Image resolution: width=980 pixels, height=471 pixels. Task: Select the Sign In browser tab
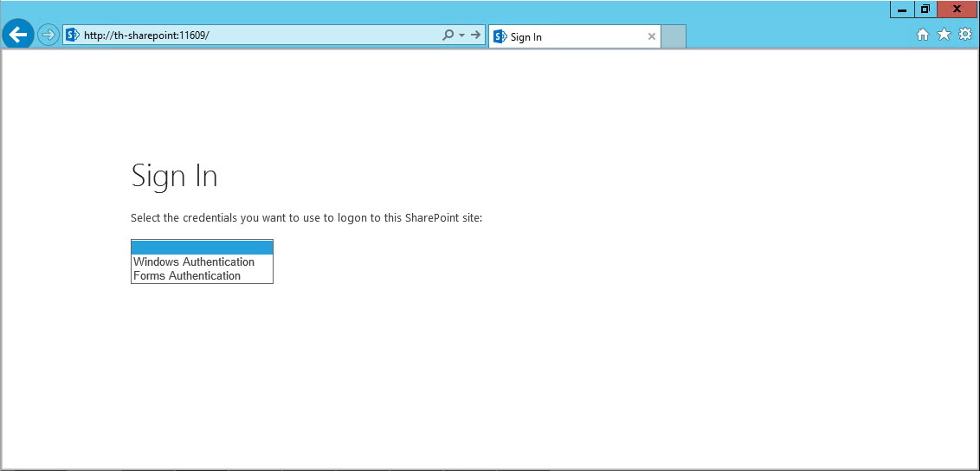pos(574,36)
